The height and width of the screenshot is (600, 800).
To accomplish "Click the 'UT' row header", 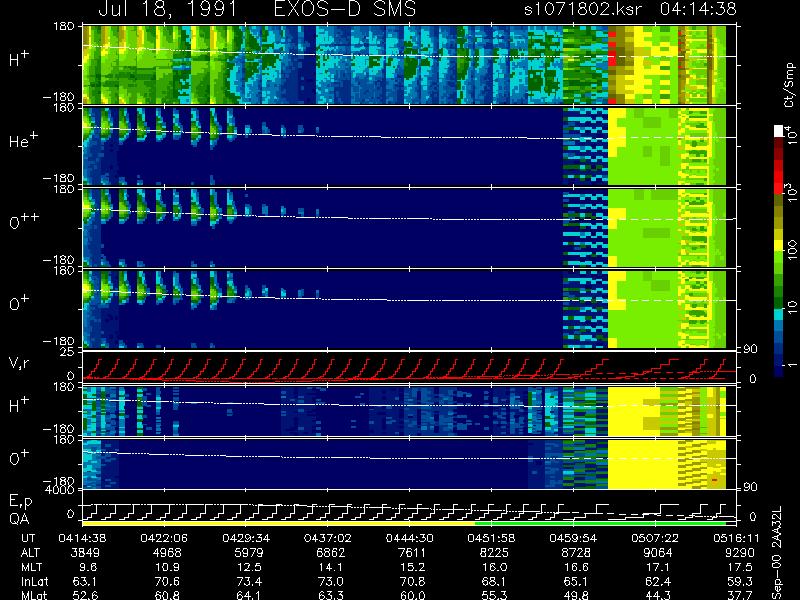I will point(28,538).
